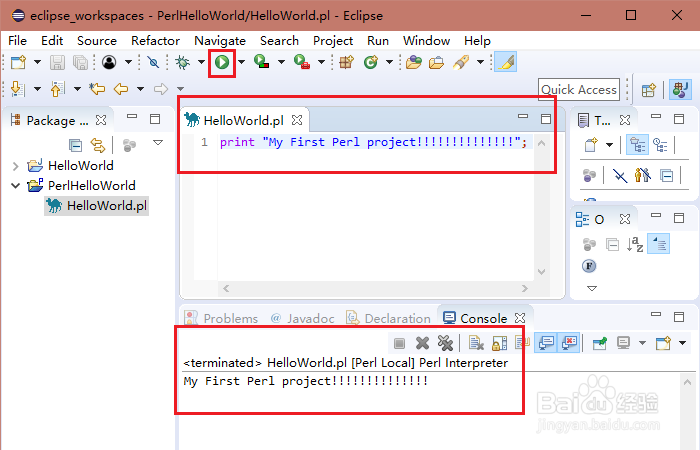Click the Last Edit Location icon
Screen dimensions: 700x450
coord(97,89)
